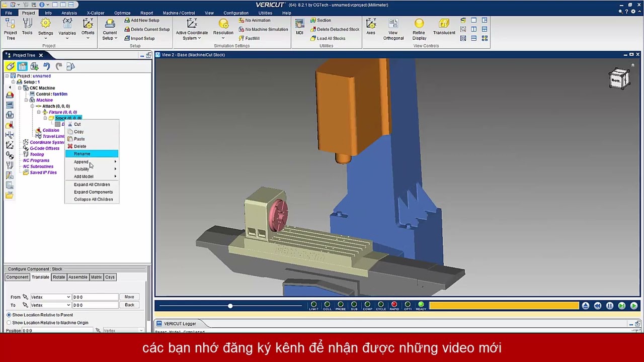Adjust the animation speed slider handle
Viewport: 644px width, 362px height.
tap(230, 306)
